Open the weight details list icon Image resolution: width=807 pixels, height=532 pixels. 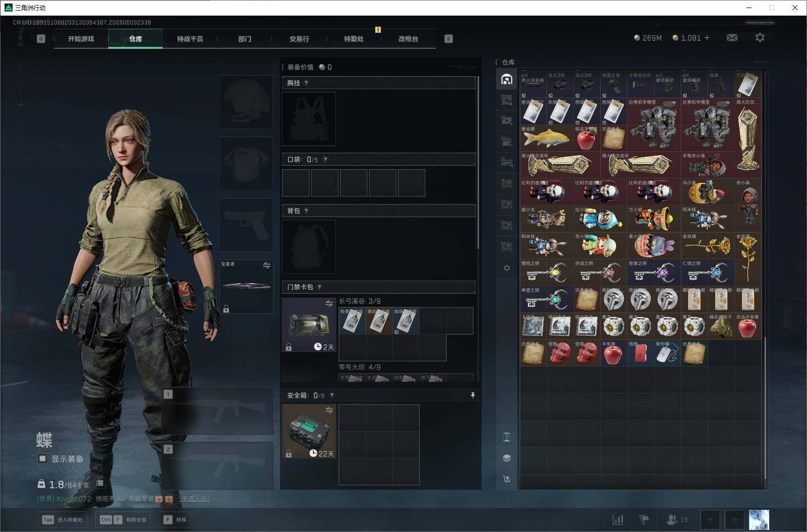point(100,483)
